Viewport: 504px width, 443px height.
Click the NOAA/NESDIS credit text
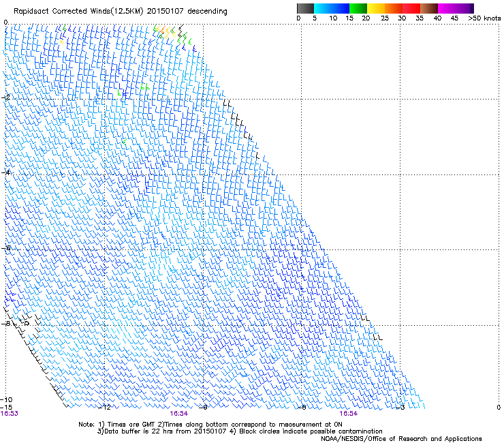click(x=401, y=439)
